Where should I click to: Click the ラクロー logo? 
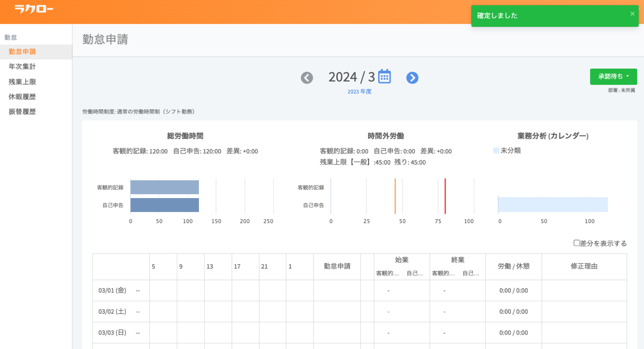34,9
